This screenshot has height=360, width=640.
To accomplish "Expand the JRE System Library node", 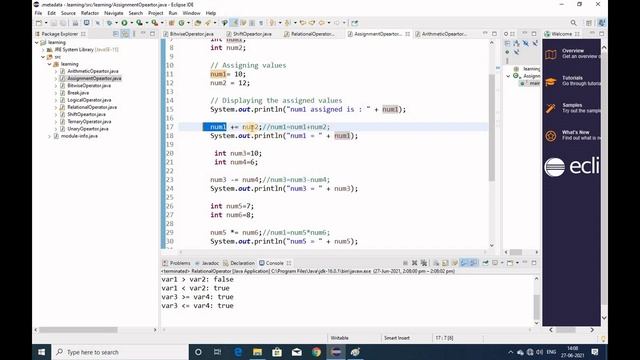I will tap(43, 50).
